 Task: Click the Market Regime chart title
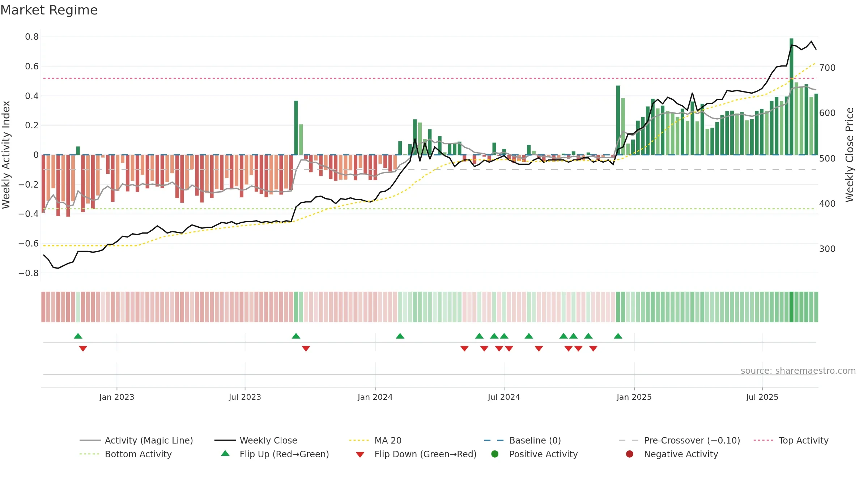coord(49,10)
